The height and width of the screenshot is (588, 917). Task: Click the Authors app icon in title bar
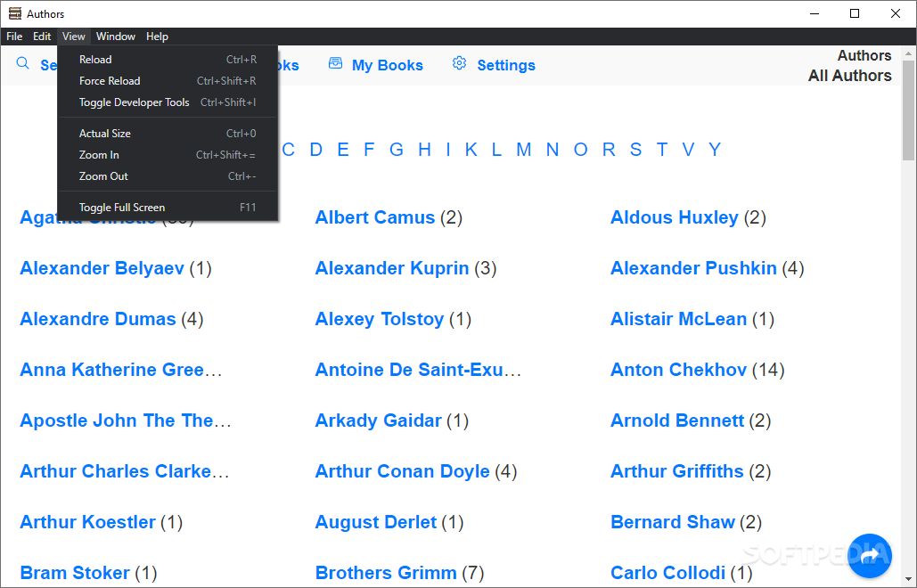[x=14, y=13]
